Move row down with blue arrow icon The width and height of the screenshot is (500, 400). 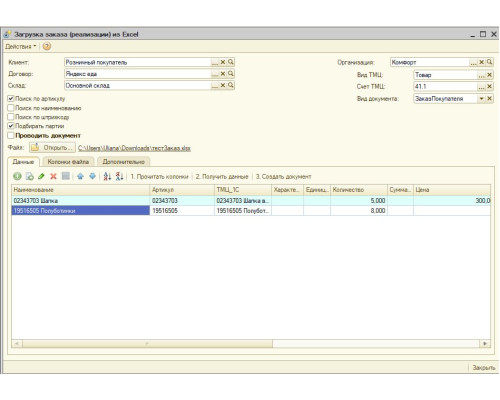(92, 176)
